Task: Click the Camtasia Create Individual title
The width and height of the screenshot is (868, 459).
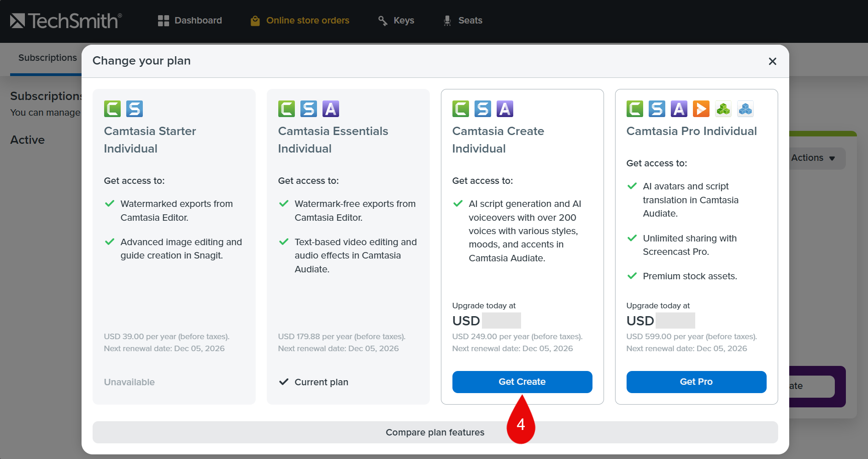Action: [x=498, y=140]
